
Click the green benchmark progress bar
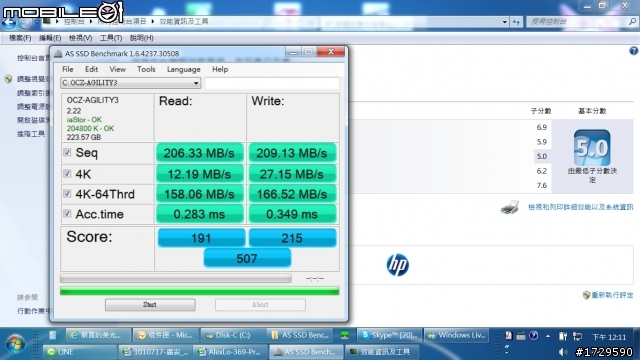coord(200,291)
